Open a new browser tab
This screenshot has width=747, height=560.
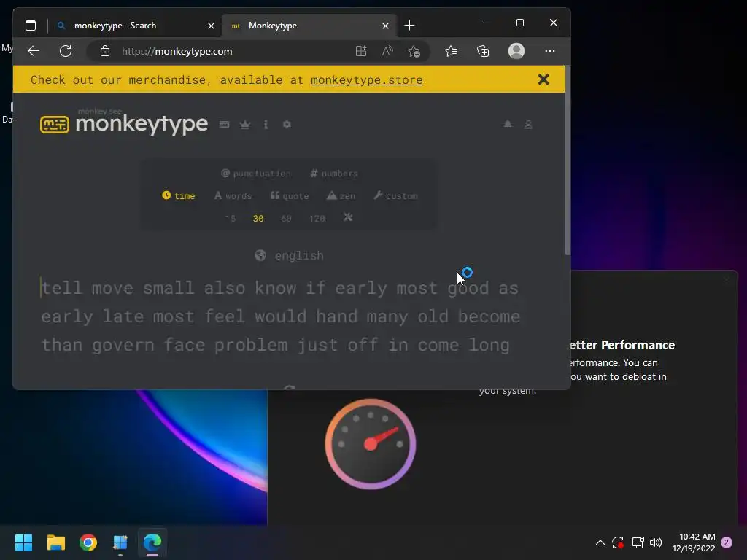[409, 26]
